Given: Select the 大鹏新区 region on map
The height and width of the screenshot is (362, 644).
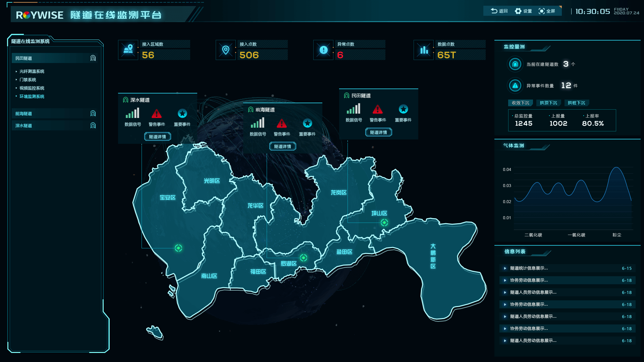Looking at the screenshot, I should click(x=433, y=256).
